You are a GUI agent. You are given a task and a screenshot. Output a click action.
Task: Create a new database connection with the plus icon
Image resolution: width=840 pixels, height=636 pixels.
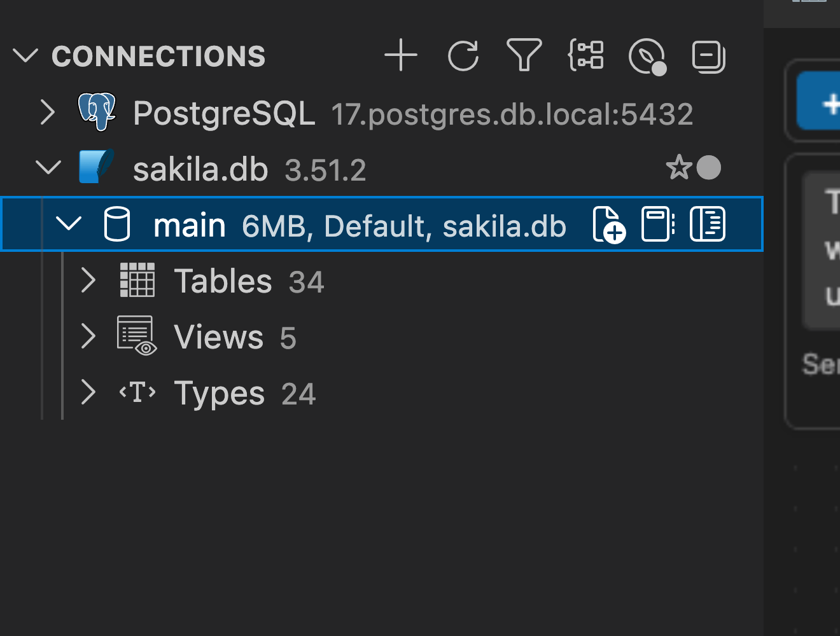pos(401,56)
